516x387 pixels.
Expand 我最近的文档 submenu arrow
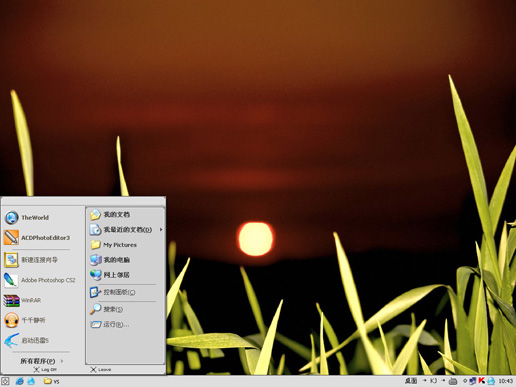tap(161, 229)
